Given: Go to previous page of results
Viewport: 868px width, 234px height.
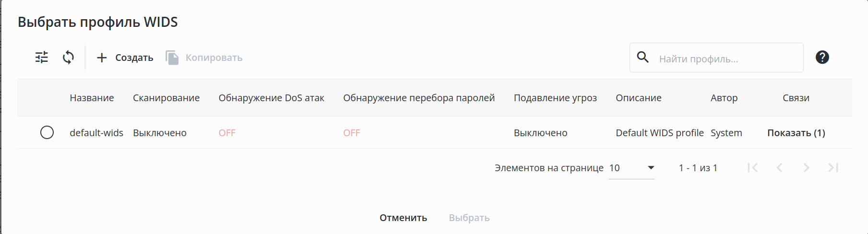Looking at the screenshot, I should pos(779,168).
